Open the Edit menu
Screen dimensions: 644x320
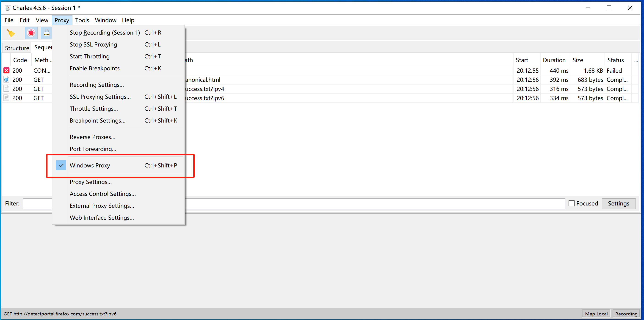click(x=25, y=20)
